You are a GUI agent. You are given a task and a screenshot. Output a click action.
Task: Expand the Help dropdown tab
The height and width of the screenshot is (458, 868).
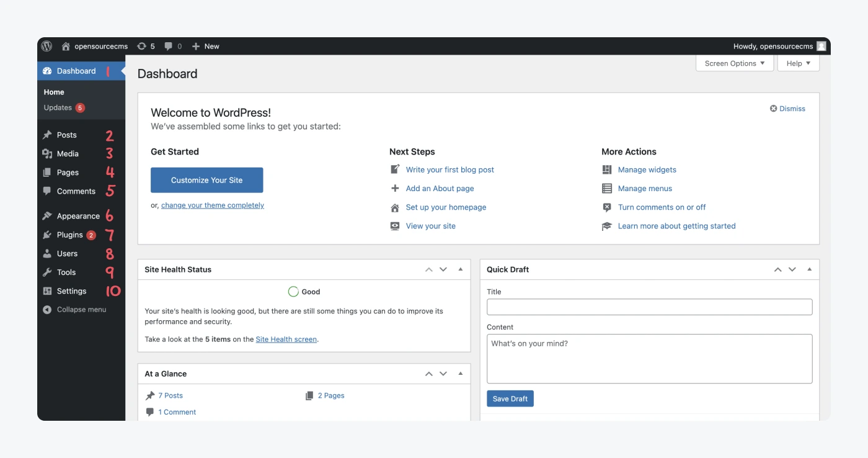(x=798, y=63)
